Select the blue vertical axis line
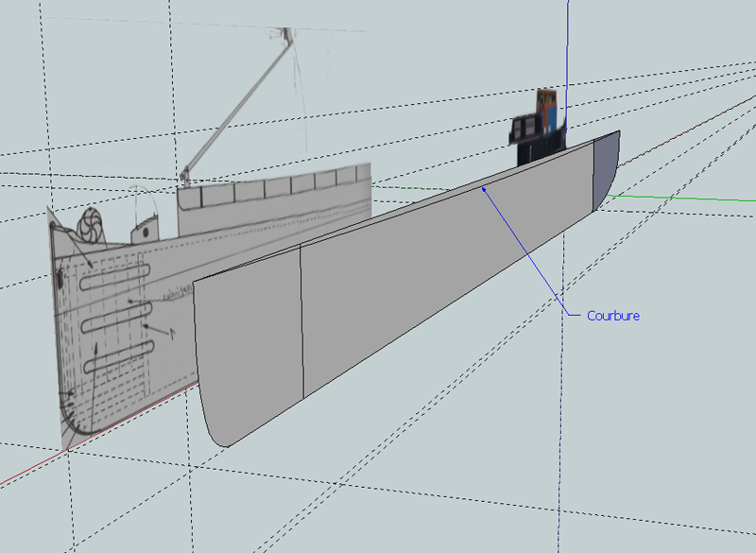This screenshot has height=553, width=756. click(x=566, y=47)
